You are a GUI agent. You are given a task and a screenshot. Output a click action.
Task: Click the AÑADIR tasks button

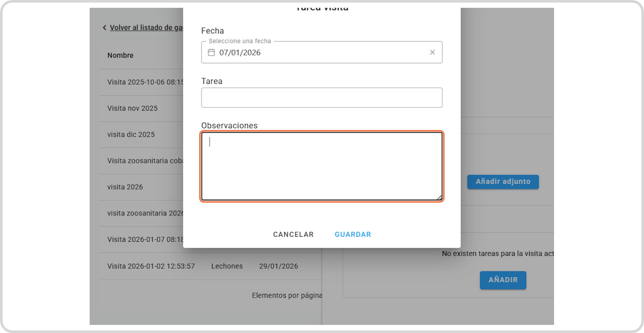(x=503, y=280)
